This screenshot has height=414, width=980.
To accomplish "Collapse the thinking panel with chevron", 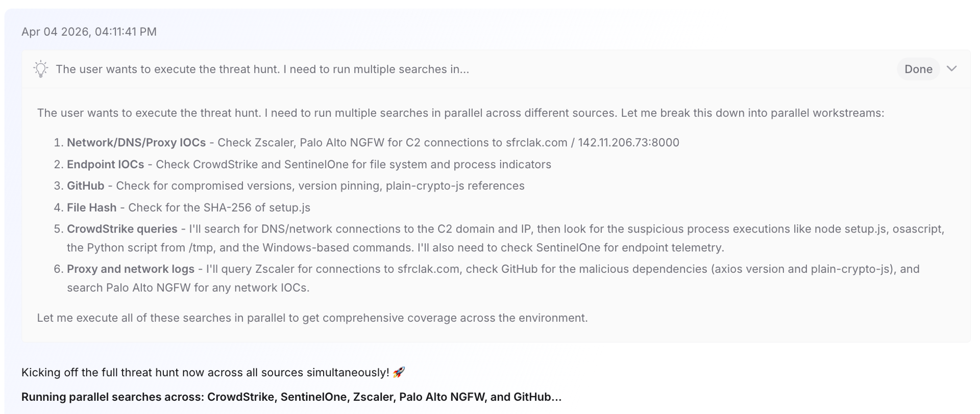I will point(951,69).
